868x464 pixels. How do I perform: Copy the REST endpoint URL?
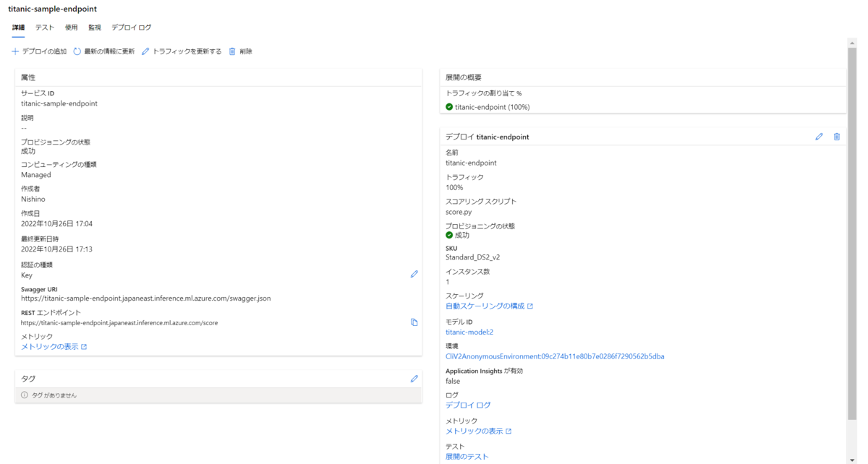(x=414, y=322)
